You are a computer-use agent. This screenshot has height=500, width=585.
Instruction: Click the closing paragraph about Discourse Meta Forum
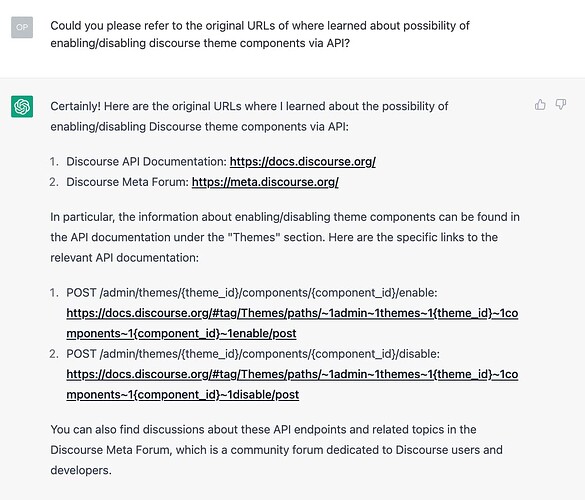click(x=276, y=450)
